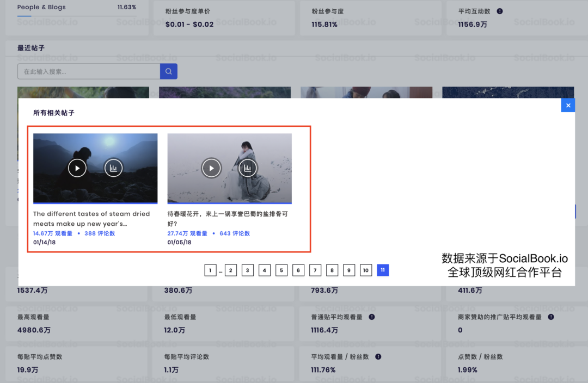Open info icon next to 平均互动数

pyautogui.click(x=500, y=11)
